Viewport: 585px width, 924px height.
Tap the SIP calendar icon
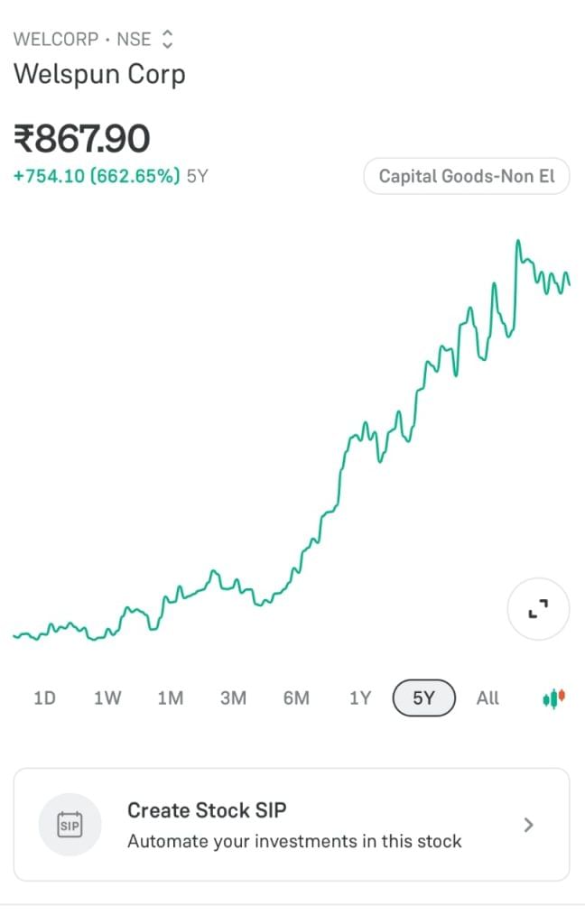(70, 824)
